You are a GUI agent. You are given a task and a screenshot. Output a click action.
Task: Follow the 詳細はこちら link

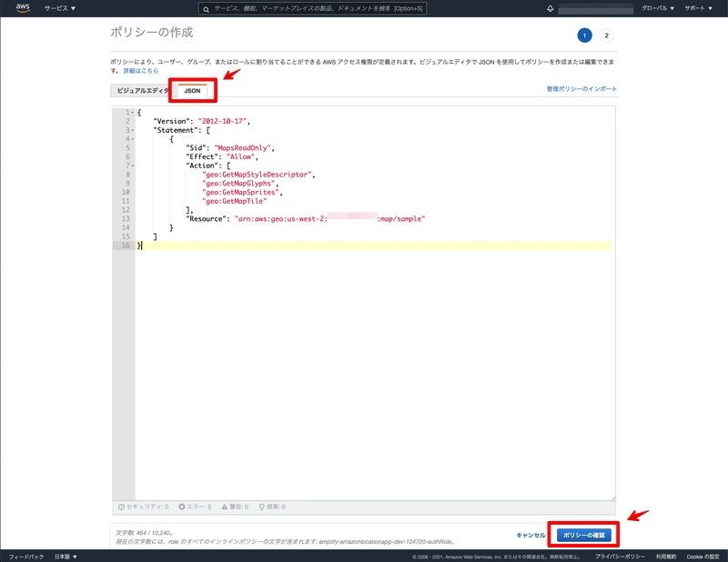(141, 71)
